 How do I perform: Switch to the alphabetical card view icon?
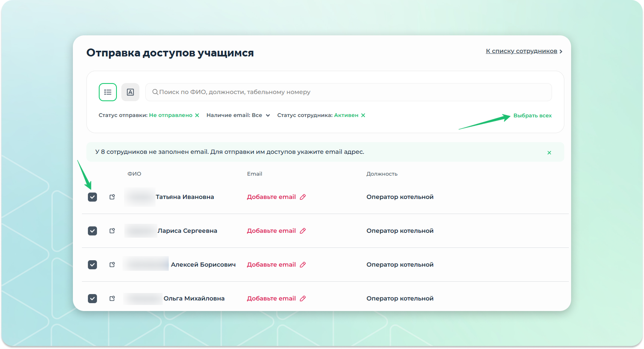pos(130,92)
